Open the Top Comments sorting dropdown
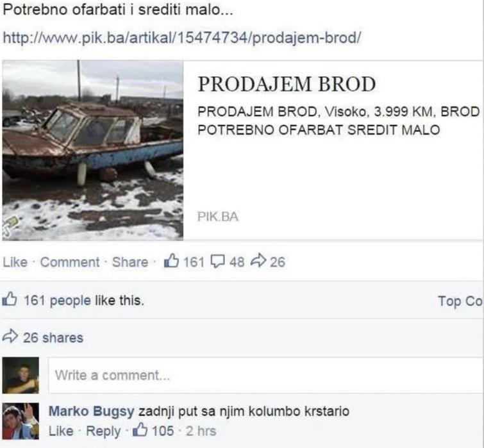484x448 pixels. pos(460,301)
